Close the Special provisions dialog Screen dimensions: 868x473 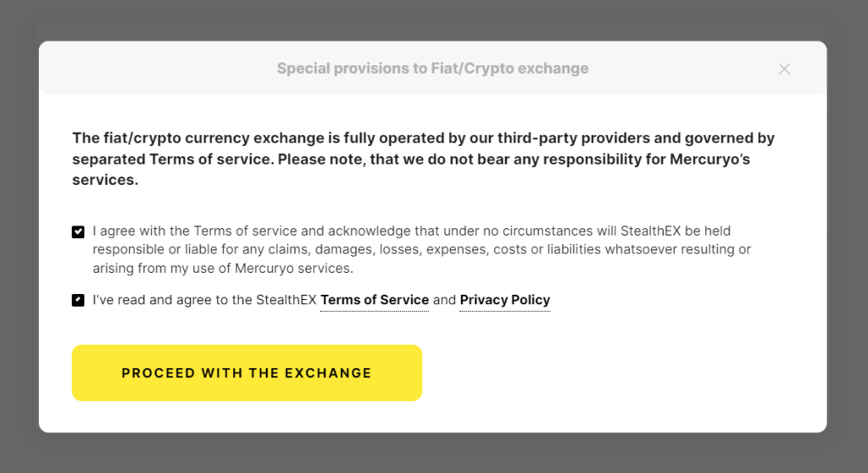click(784, 69)
